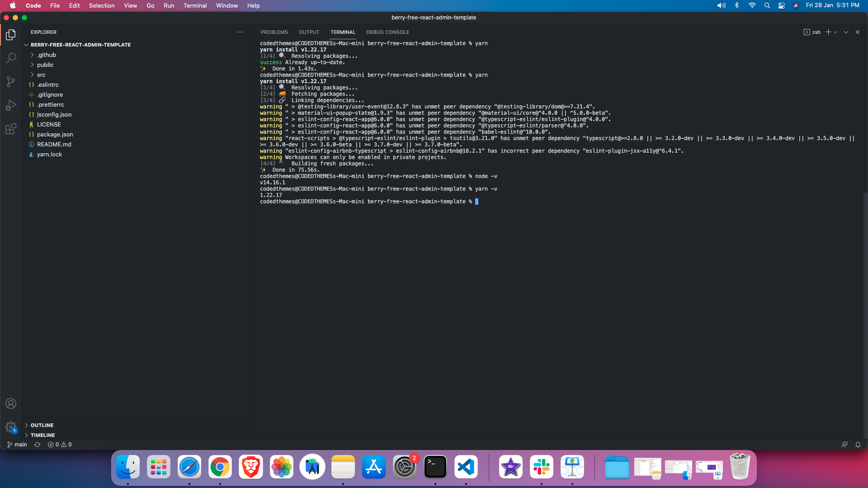Open the Manage settings gear
868x488 pixels.
click(x=10, y=427)
